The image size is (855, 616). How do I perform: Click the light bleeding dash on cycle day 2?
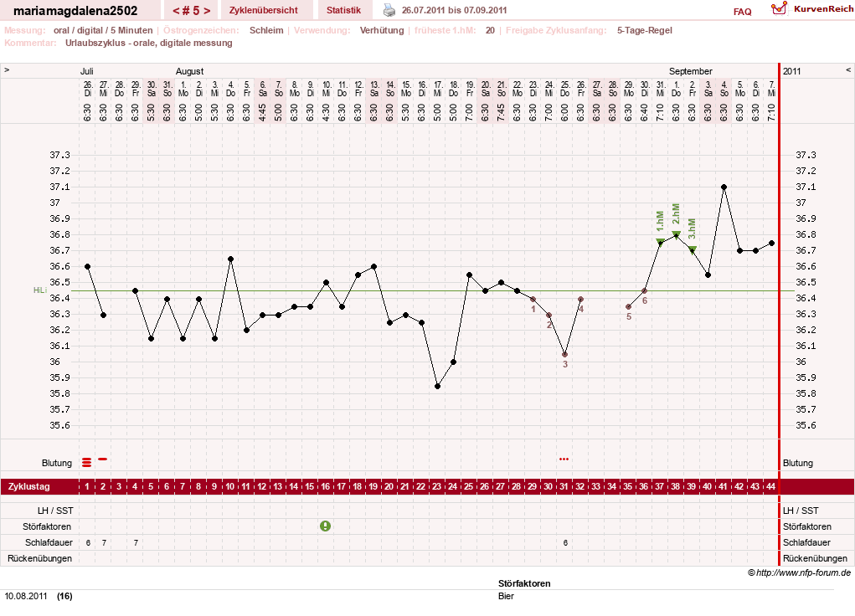click(x=102, y=459)
